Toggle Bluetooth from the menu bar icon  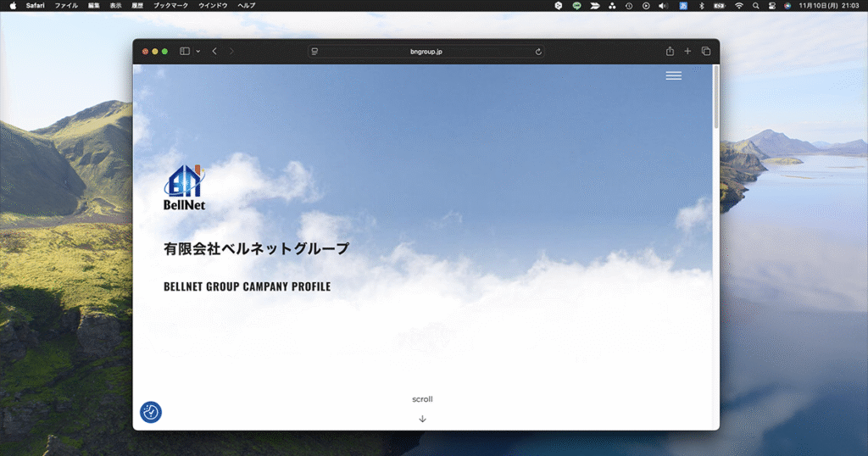[701, 5]
